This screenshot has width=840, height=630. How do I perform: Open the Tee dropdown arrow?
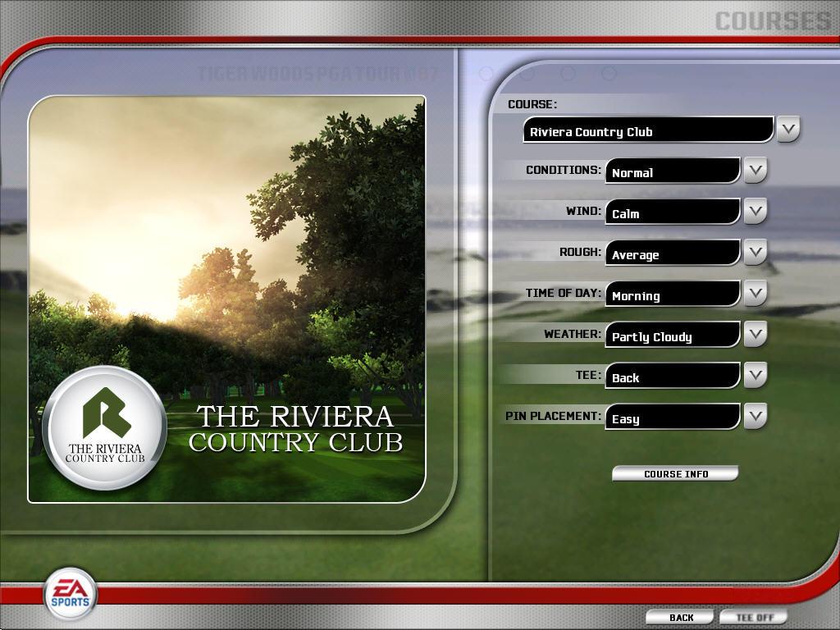[x=756, y=376]
